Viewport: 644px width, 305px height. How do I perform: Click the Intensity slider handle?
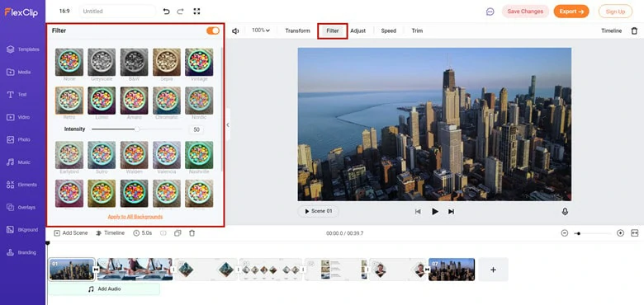point(137,129)
